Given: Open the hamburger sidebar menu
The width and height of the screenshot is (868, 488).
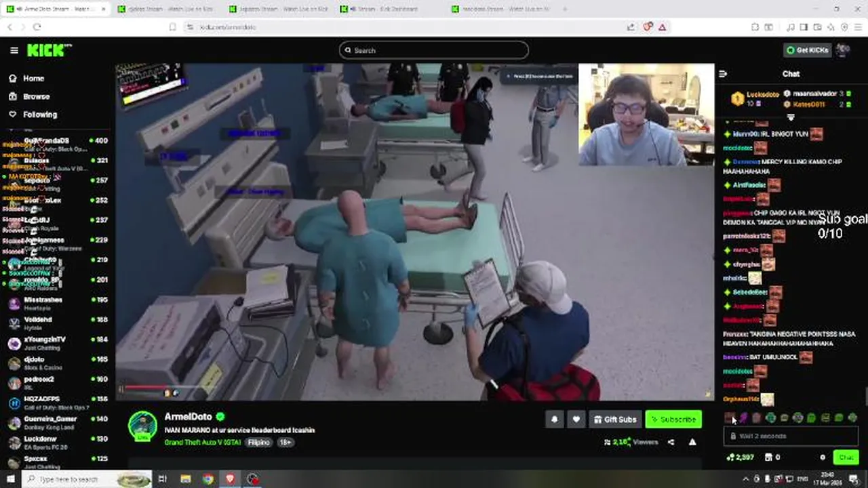Looking at the screenshot, I should [x=14, y=50].
